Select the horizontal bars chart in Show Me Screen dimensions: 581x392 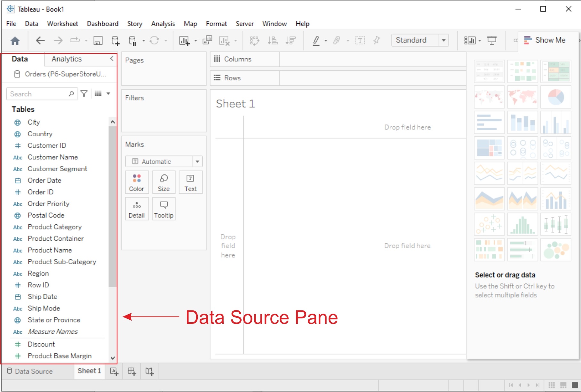coord(489,122)
